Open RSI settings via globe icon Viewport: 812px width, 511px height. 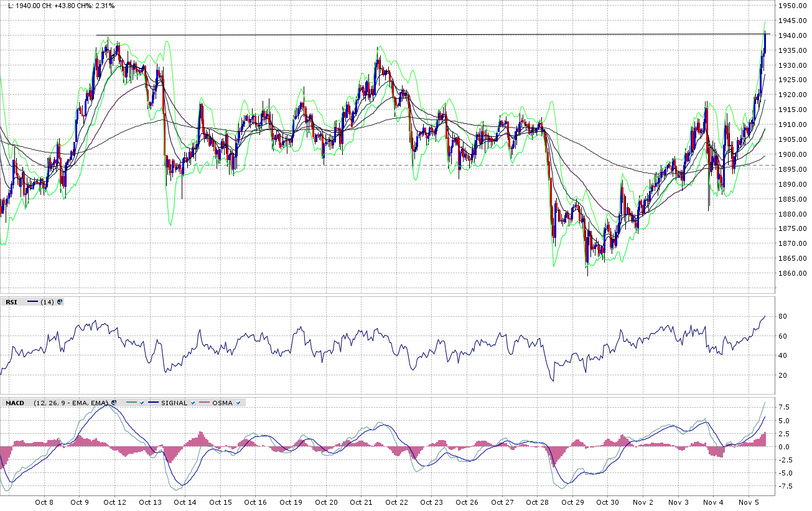tap(60, 302)
